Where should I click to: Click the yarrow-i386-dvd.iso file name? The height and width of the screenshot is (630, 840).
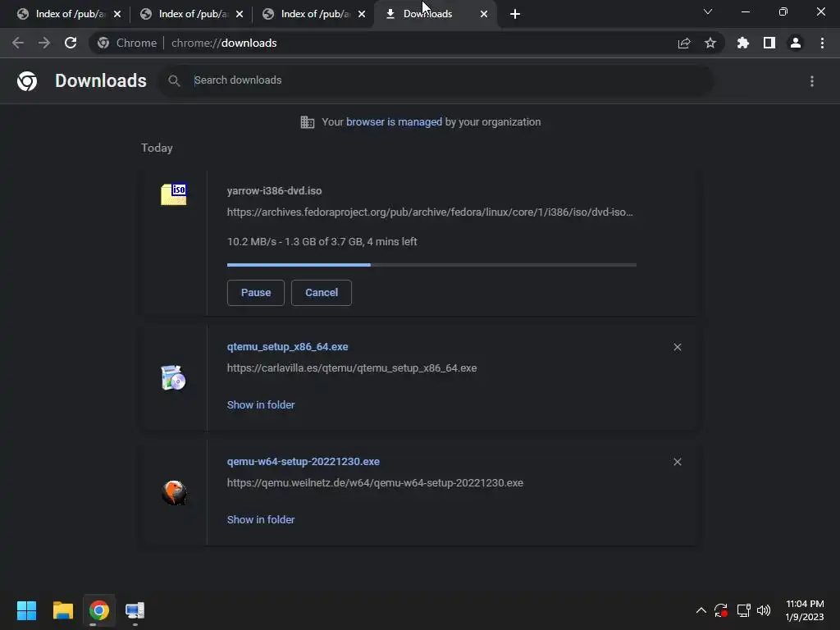tap(274, 190)
